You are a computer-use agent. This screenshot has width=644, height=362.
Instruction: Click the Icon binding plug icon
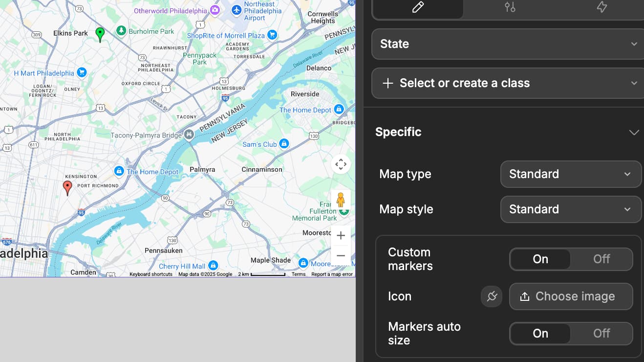click(x=492, y=296)
